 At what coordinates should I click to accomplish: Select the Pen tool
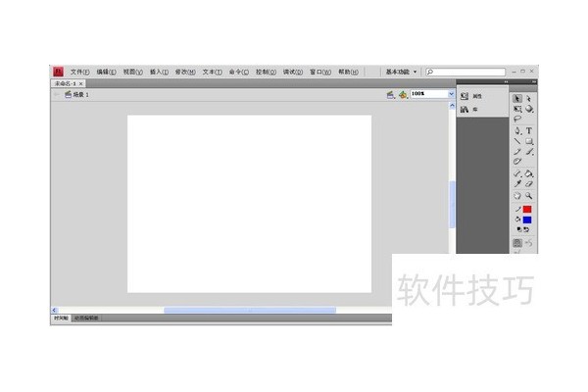point(517,131)
